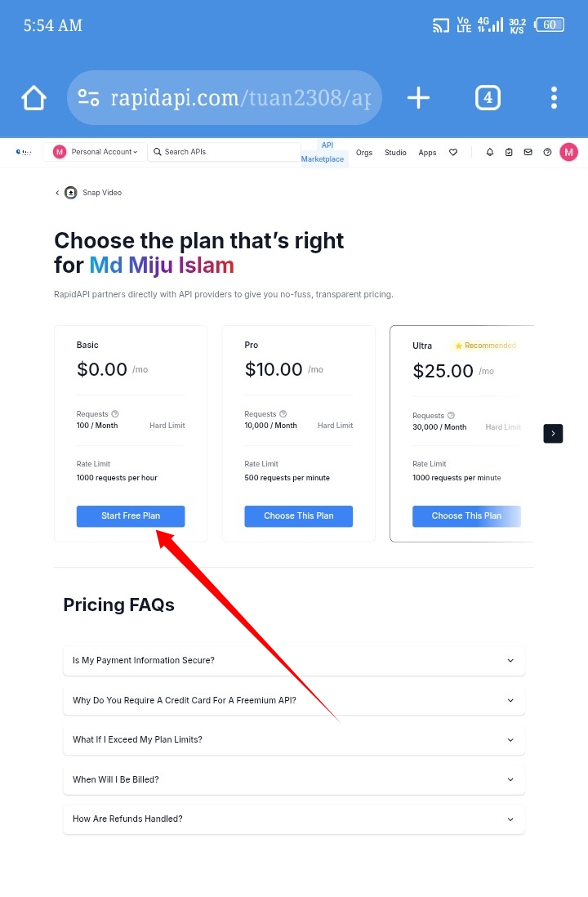Screen dimensions: 588x897
Task: Open the notifications bell
Action: click(x=490, y=152)
